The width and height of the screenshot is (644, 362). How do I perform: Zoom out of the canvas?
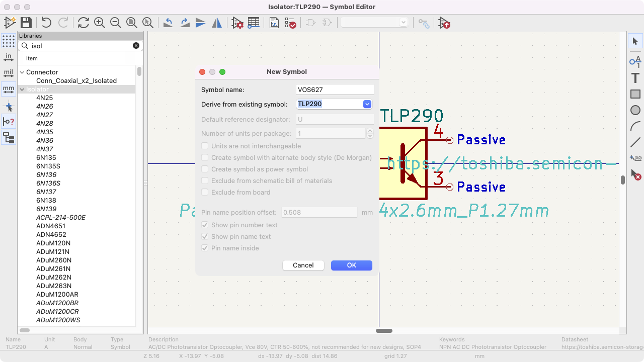[x=115, y=23]
